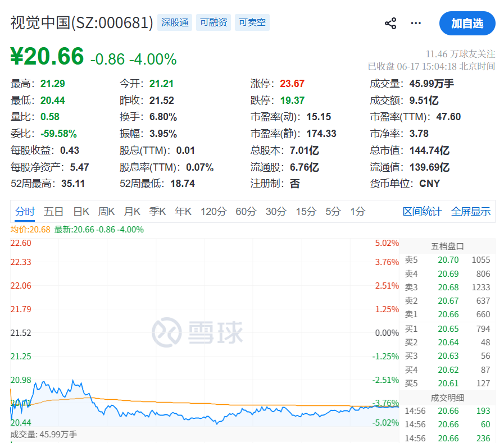
Task: Click the 跌停 value 19.37
Action: point(292,101)
